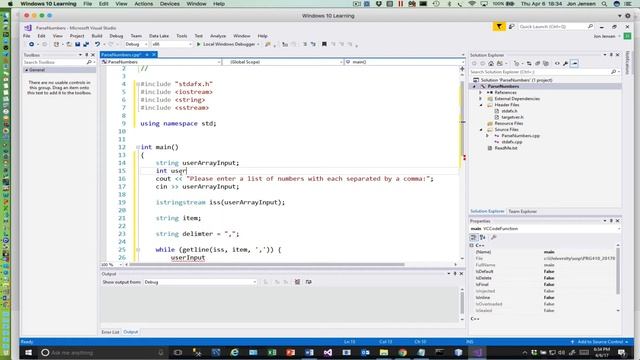Viewport: 640px width, 360px height.
Task: Click the Undo toolbar icon
Action: (97, 44)
